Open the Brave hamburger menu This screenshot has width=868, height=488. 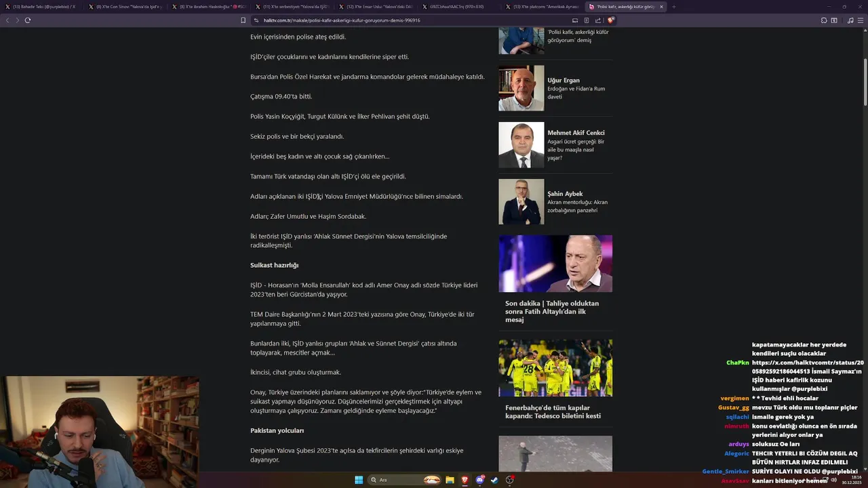tap(861, 20)
